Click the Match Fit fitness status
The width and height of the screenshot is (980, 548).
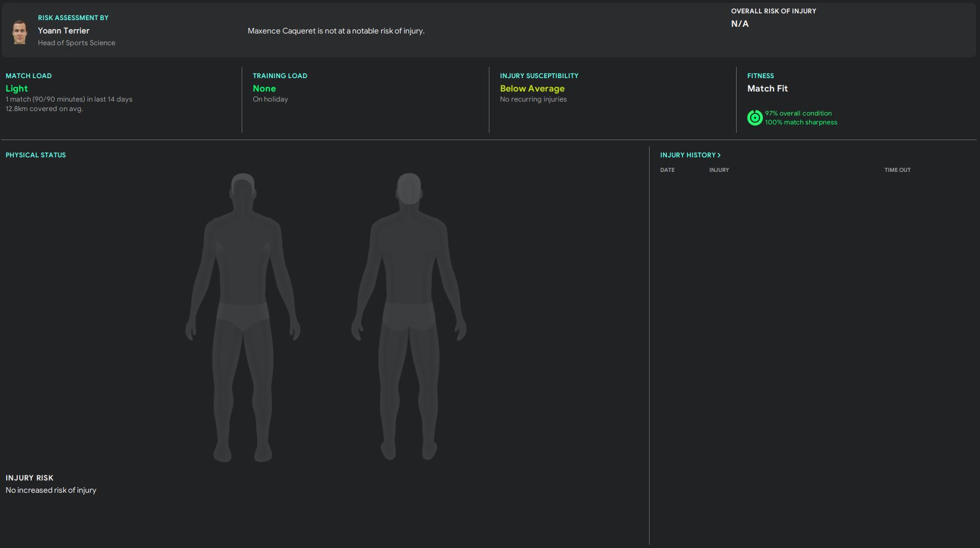767,89
